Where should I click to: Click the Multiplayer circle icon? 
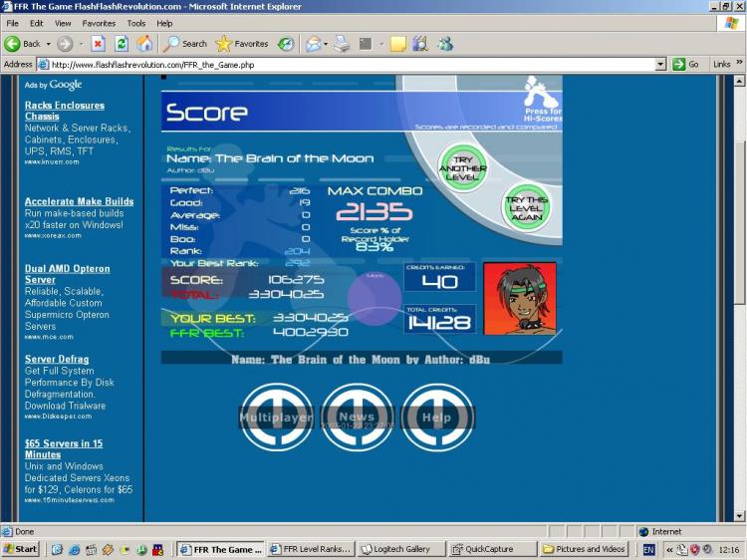click(276, 418)
